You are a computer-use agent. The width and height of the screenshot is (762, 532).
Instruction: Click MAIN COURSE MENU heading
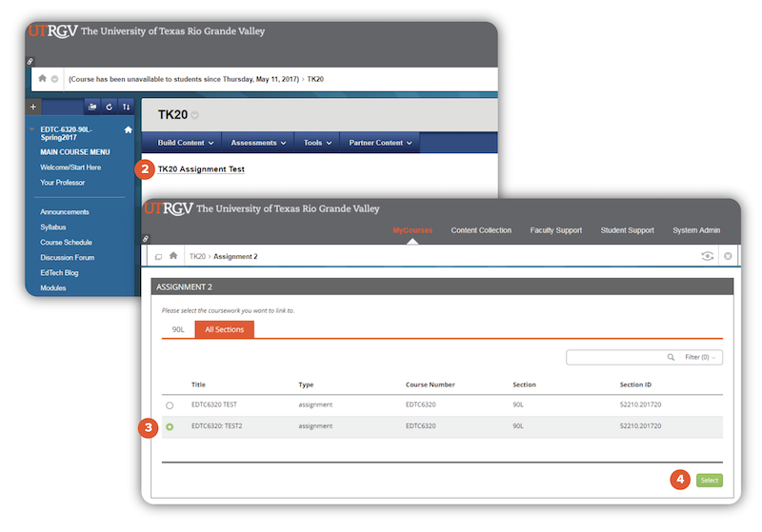tap(75, 152)
